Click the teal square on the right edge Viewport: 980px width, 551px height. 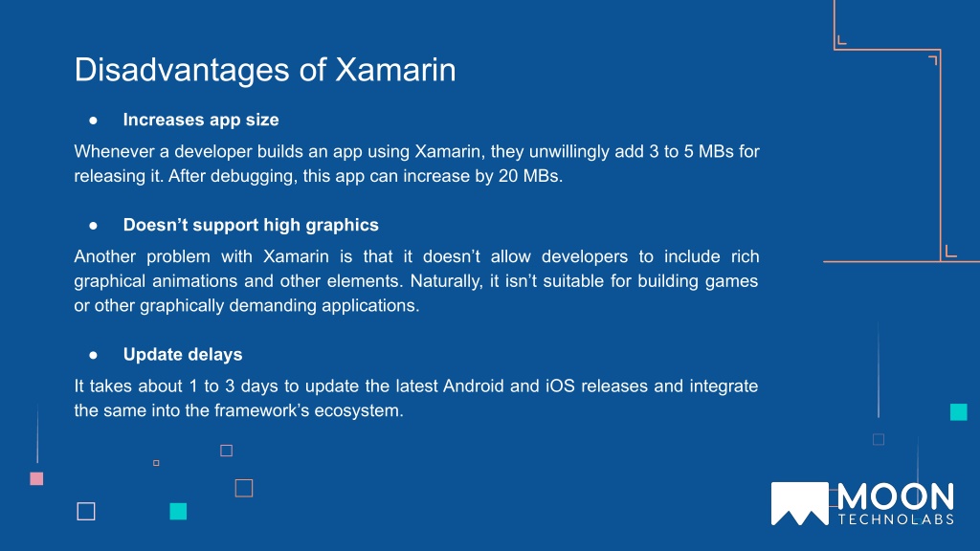pos(959,412)
